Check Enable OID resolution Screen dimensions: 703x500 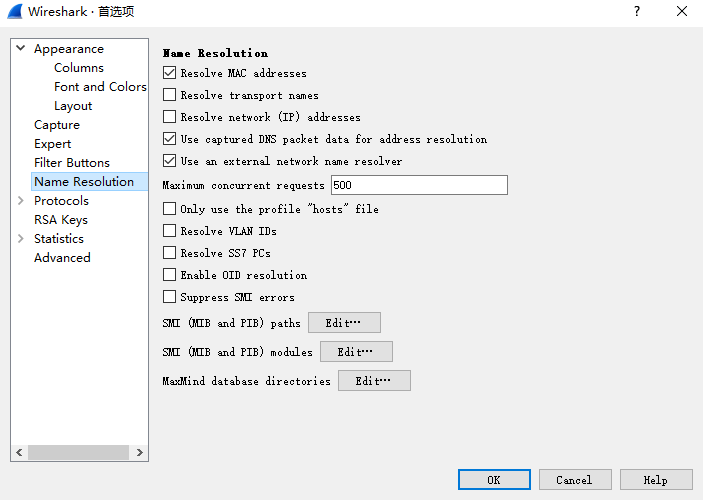click(x=169, y=274)
